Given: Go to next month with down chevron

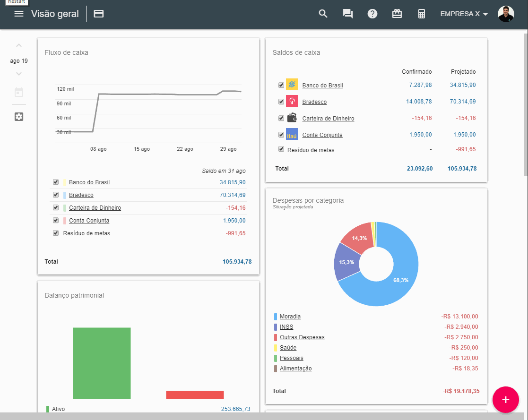Looking at the screenshot, I should click(x=19, y=74).
